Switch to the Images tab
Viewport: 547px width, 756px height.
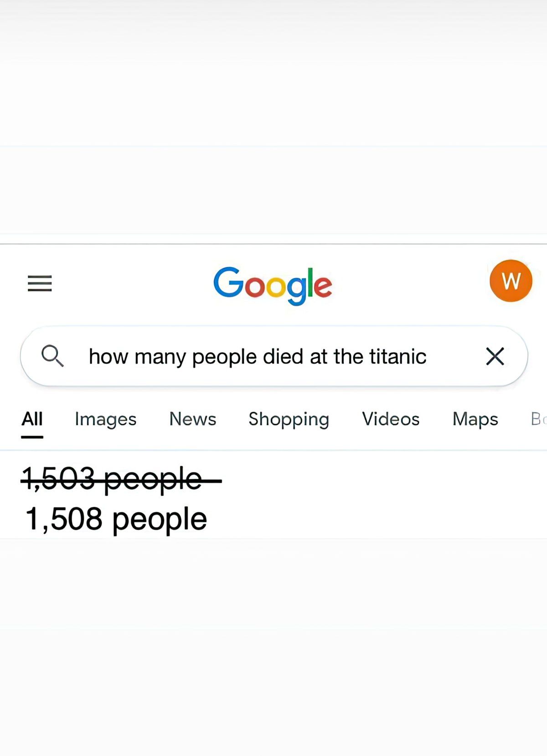pos(105,419)
